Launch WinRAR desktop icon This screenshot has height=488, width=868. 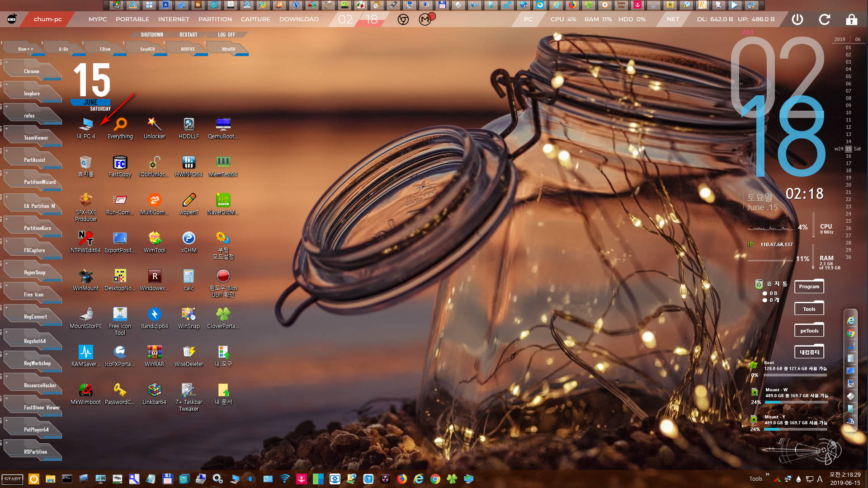point(154,356)
